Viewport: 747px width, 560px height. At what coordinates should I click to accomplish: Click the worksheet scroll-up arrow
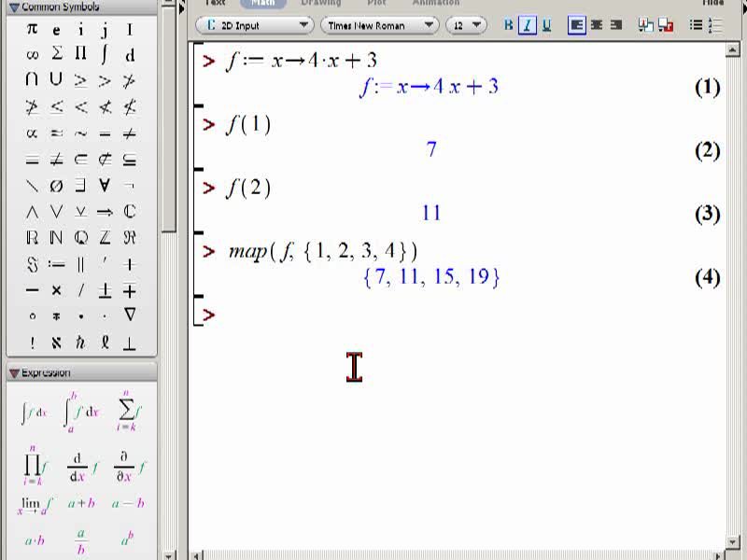(x=732, y=49)
